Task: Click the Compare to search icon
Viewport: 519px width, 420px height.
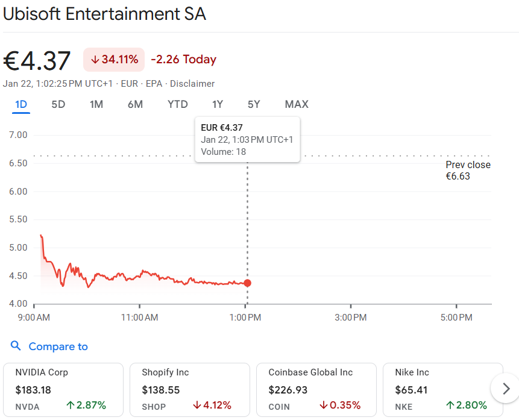Action: [x=16, y=346]
